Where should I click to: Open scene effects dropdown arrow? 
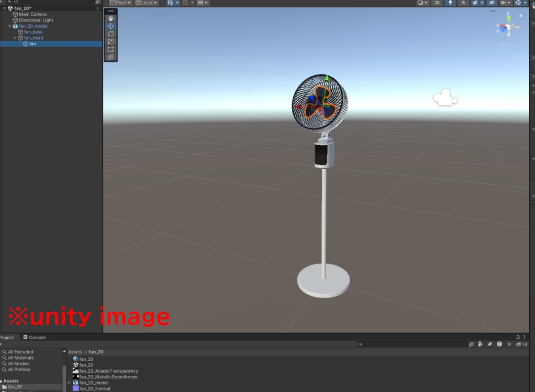(x=482, y=3)
